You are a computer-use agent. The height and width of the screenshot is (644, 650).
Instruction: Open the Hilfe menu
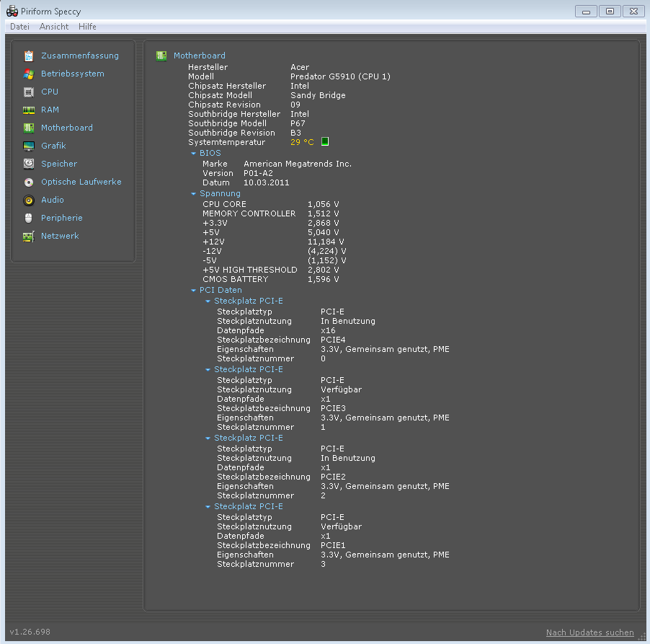point(87,27)
